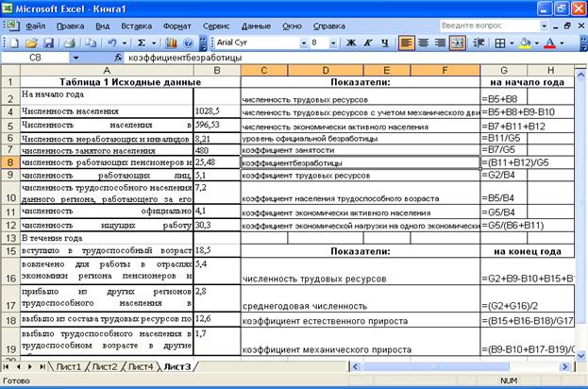This screenshot has width=588, height=389.
Task: Click the formula bar text field
Action: [354, 58]
